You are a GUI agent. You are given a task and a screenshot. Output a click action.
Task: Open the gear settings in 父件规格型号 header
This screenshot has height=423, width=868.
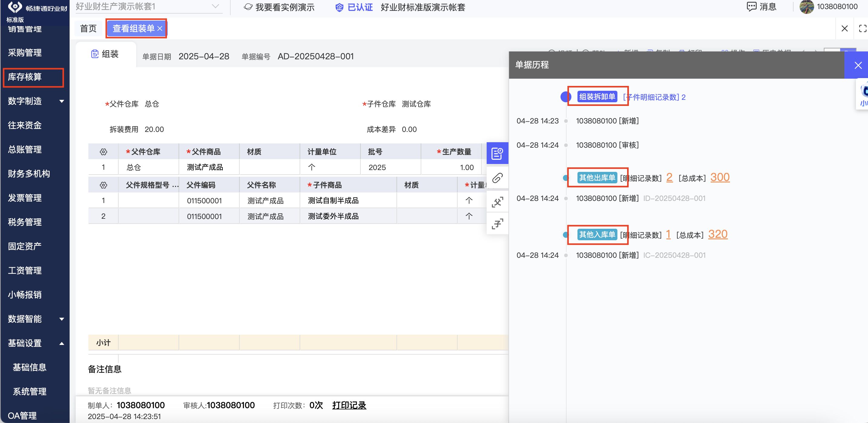[103, 185]
